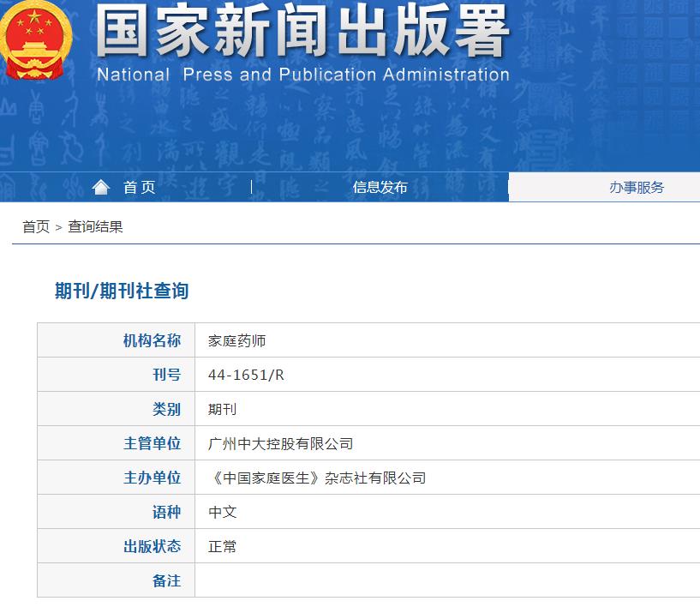
Task: Click 首页 link in the breadcrumb
Action: point(33,227)
